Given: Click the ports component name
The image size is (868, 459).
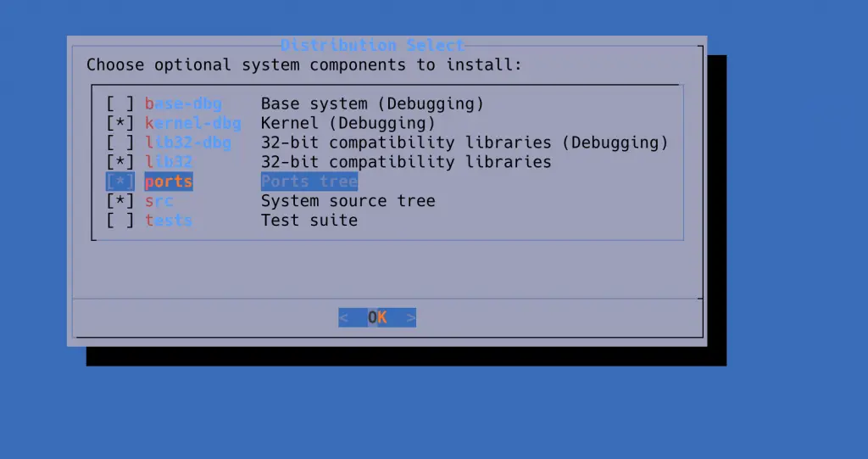Looking at the screenshot, I should [169, 182].
